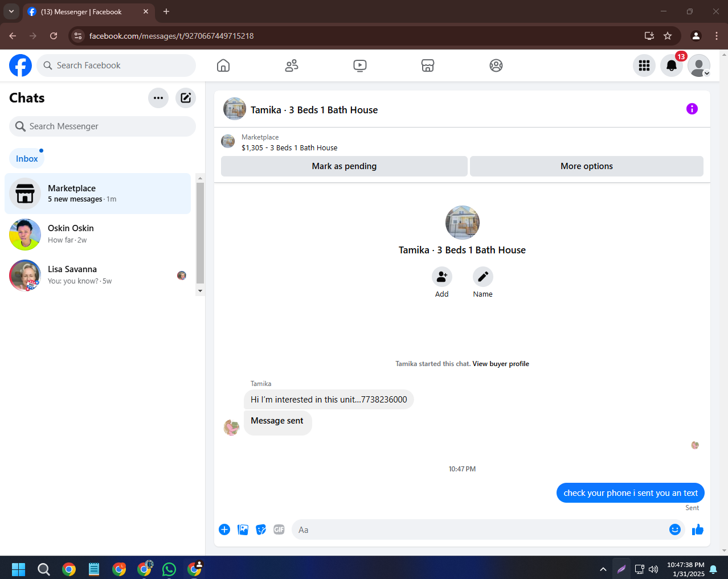
Task: Reload the page with browser refresh icon
Action: (54, 36)
